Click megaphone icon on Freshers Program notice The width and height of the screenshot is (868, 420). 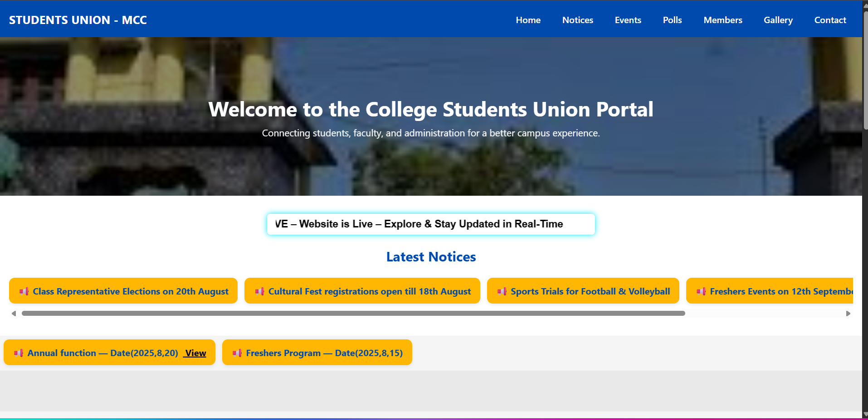237,353
